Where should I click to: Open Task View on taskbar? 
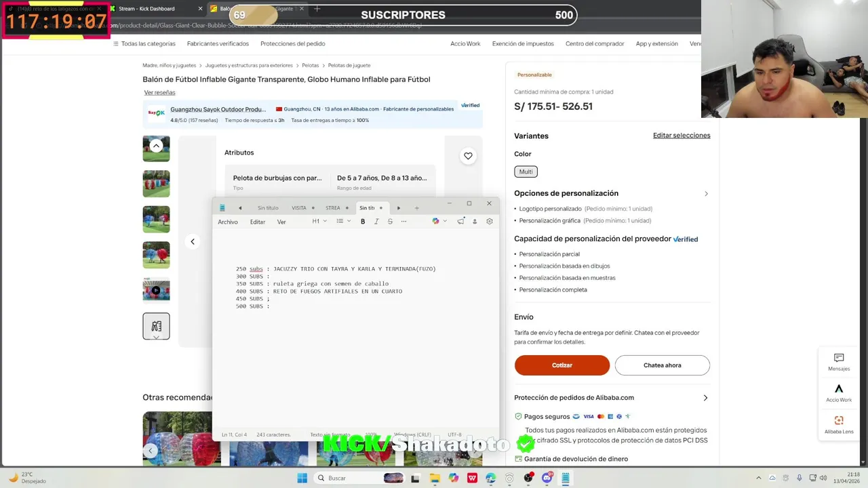point(415,479)
